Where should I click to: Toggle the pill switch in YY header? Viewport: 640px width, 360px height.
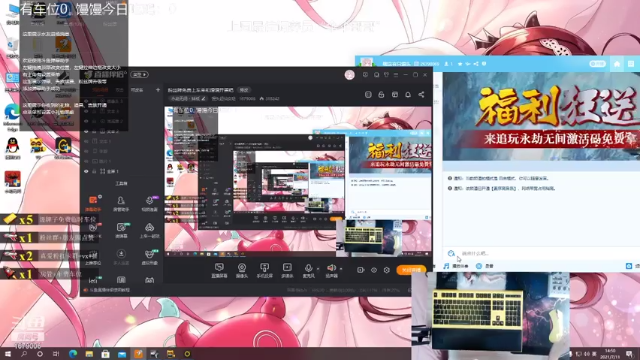[x=597, y=64]
